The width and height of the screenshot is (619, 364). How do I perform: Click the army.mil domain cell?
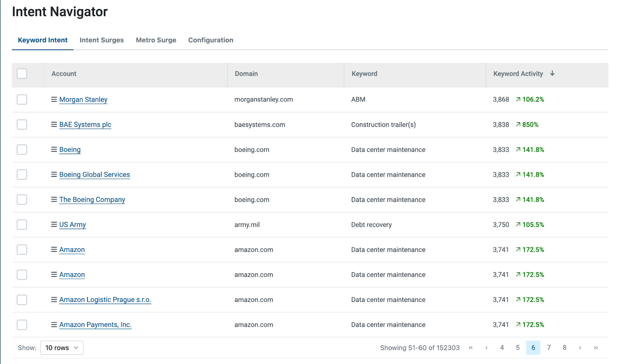pos(247,225)
